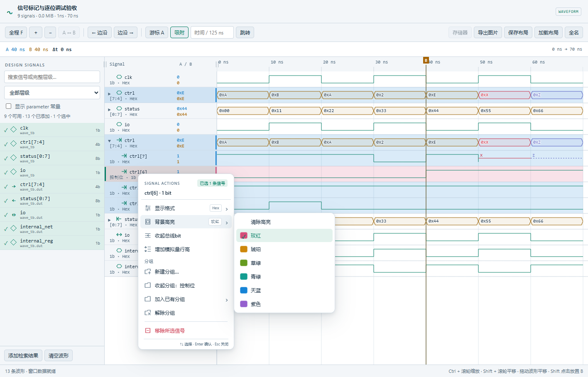
Task: Pick the 天蓝 color swatch
Action: tap(244, 290)
